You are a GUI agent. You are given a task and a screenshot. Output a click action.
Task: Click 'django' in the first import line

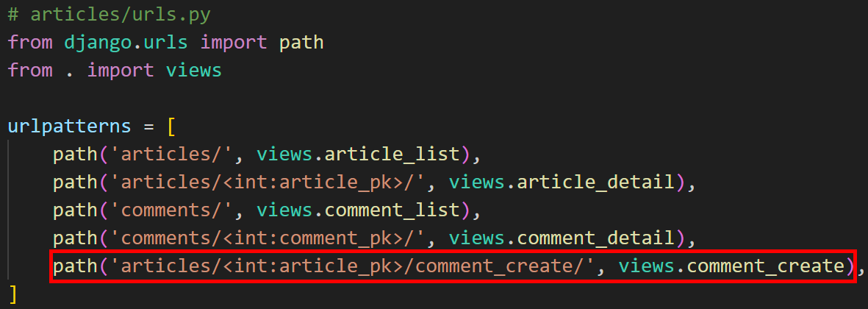[x=98, y=42]
